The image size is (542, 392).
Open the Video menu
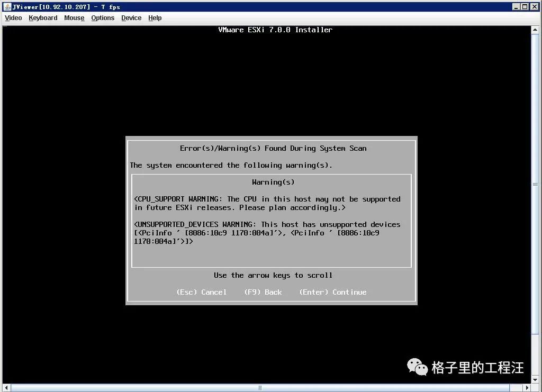pyautogui.click(x=13, y=18)
